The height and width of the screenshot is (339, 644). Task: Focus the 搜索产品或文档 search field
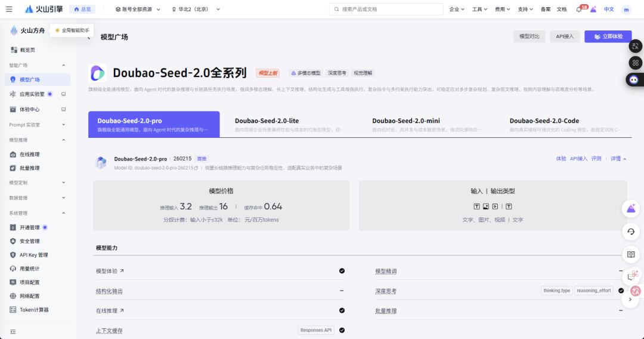click(x=386, y=9)
